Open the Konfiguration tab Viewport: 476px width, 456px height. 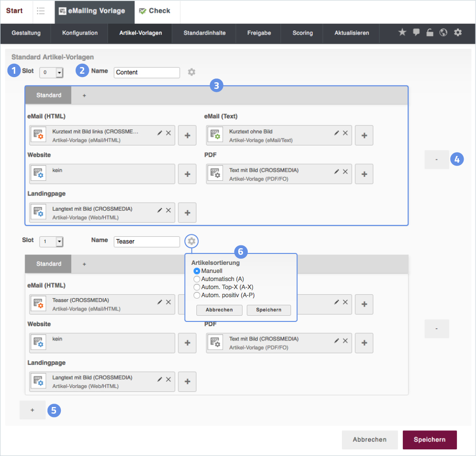coord(80,33)
